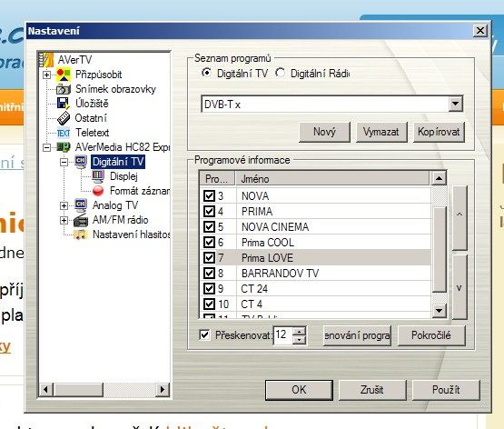This screenshot has height=429, width=504.
Task: Click the Pokročilé button
Action: (431, 335)
